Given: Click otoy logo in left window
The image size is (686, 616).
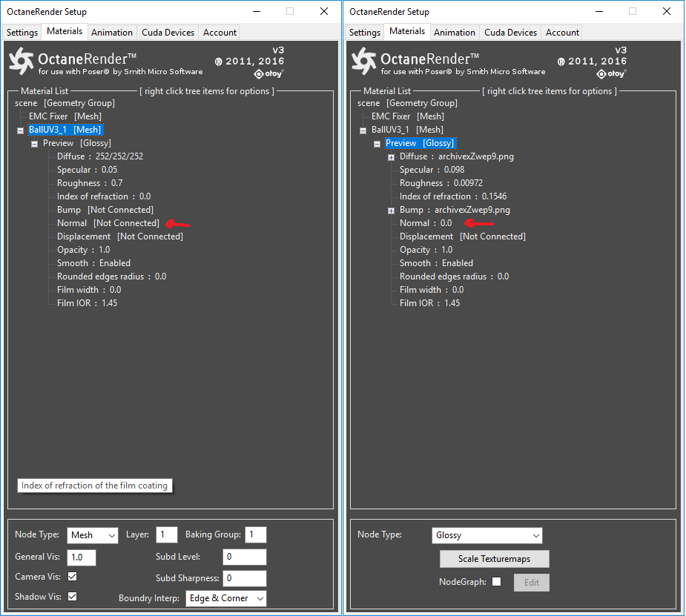Looking at the screenshot, I should pyautogui.click(x=268, y=74).
